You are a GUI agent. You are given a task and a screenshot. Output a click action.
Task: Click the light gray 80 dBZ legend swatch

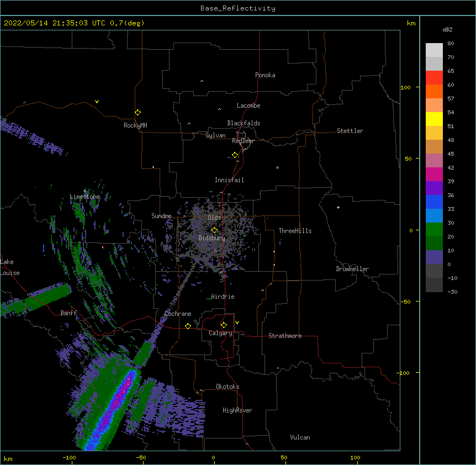[434, 50]
